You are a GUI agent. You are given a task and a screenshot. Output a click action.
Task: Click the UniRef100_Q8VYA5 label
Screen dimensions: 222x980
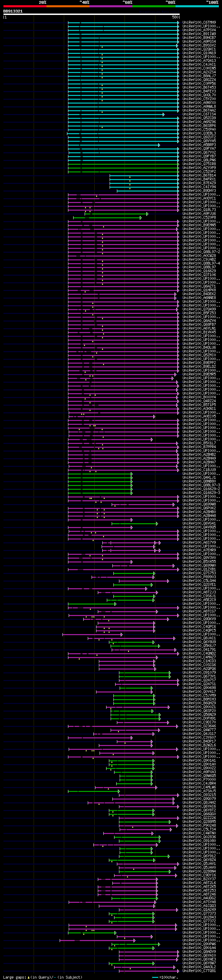click(199, 141)
